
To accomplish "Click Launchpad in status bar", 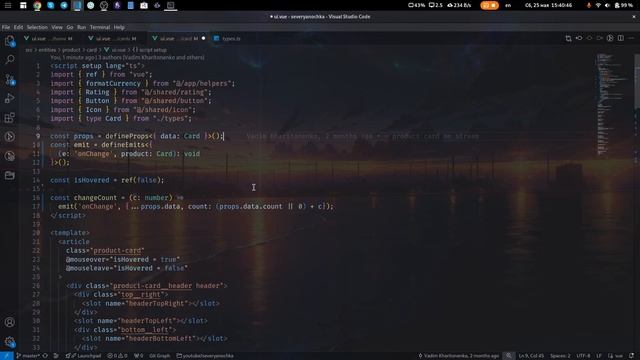I will (83, 356).
